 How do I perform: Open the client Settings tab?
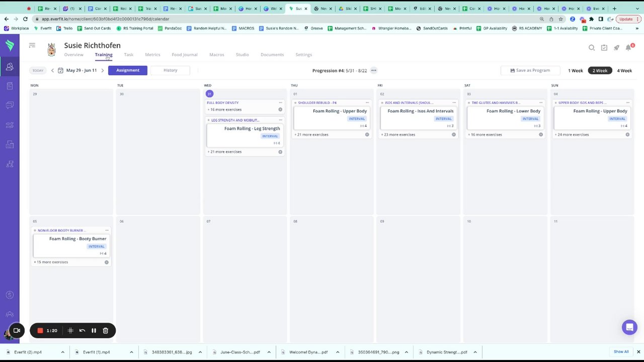303,55
